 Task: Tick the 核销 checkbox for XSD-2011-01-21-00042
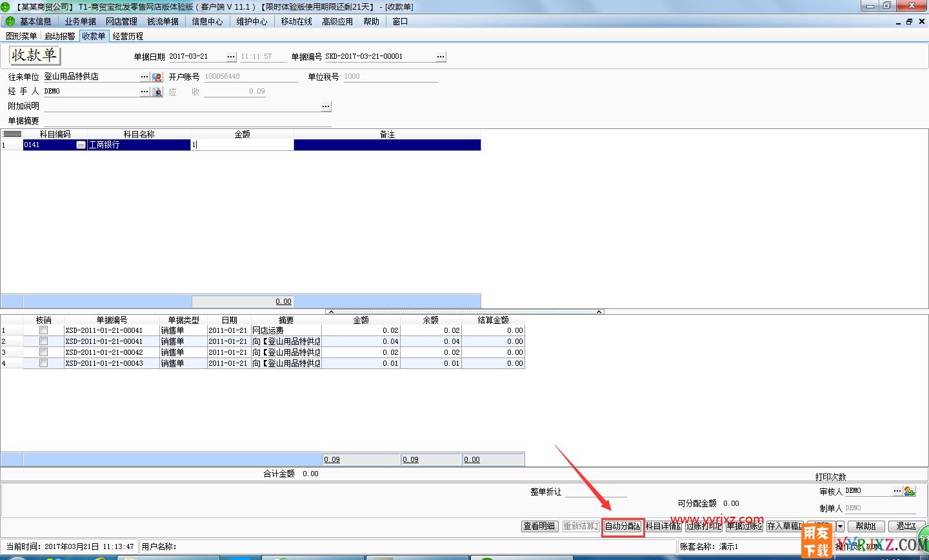(x=43, y=352)
